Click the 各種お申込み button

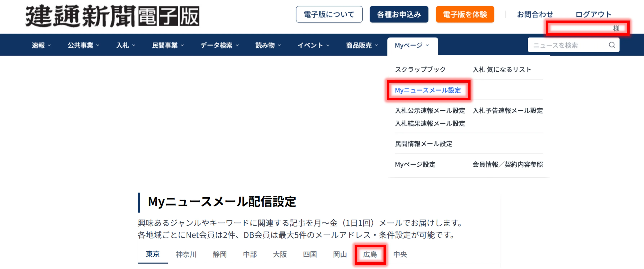pyautogui.click(x=399, y=14)
